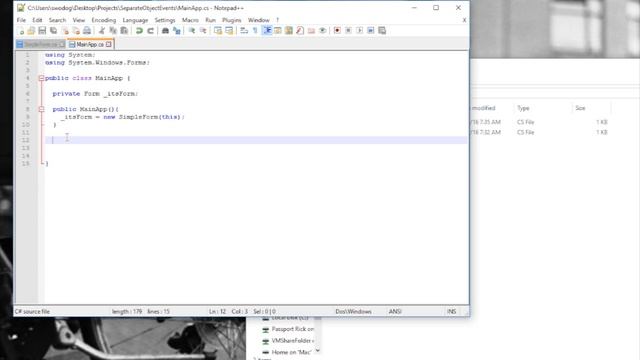The height and width of the screenshot is (360, 640).
Task: Create a new file with toolbar New icon
Action: [21, 31]
